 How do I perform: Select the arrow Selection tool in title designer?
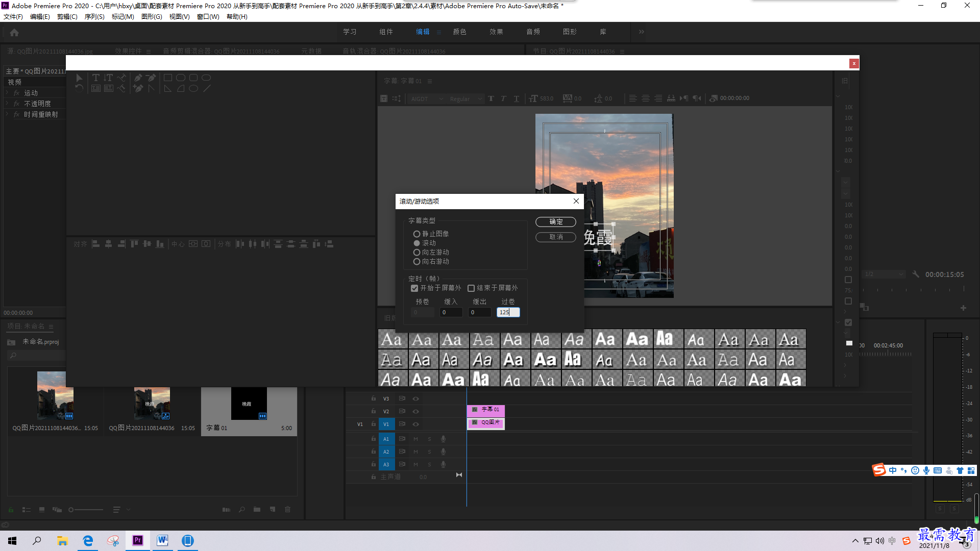point(79,78)
